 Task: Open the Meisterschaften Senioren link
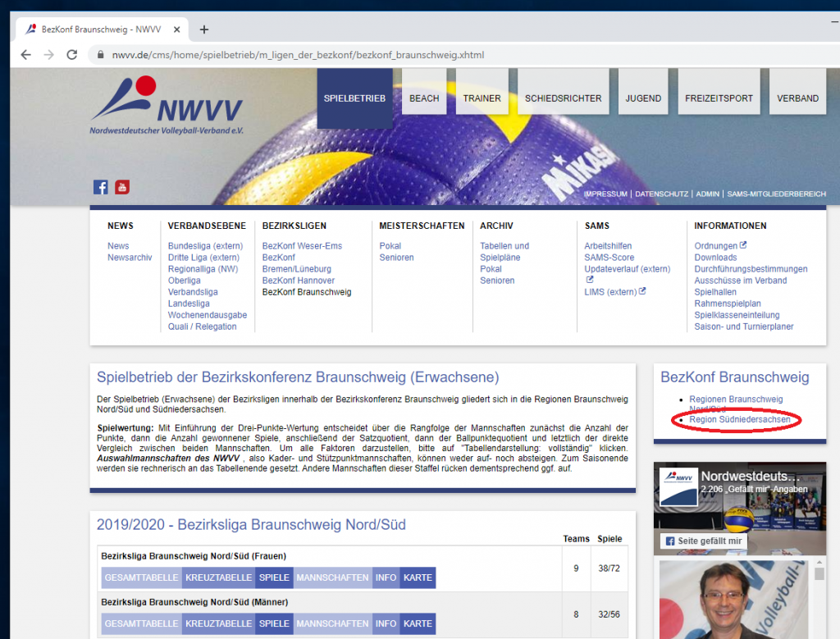click(396, 258)
